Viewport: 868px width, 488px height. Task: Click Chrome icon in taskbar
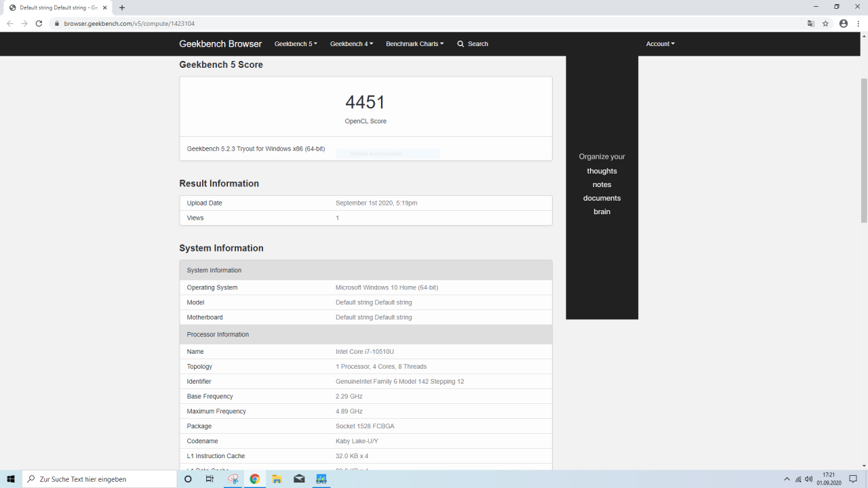[254, 479]
